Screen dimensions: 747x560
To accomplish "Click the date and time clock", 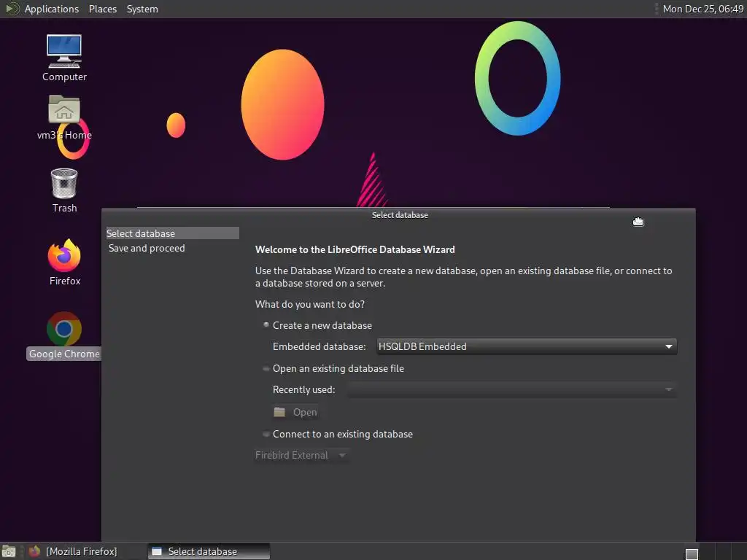I will (703, 9).
